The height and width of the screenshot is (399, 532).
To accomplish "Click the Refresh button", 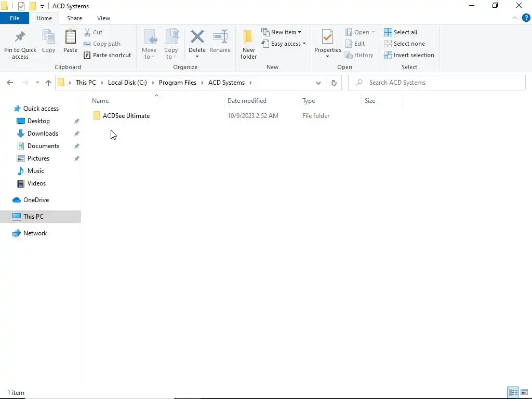I will click(x=334, y=83).
